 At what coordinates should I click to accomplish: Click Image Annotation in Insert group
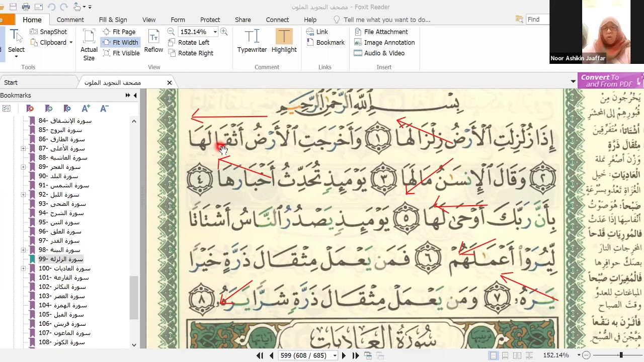pyautogui.click(x=384, y=42)
